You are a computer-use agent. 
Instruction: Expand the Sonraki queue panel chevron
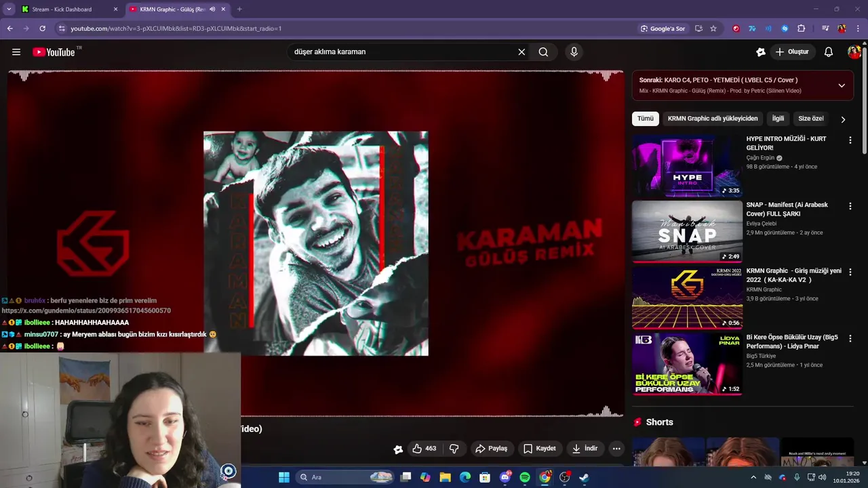tap(842, 85)
